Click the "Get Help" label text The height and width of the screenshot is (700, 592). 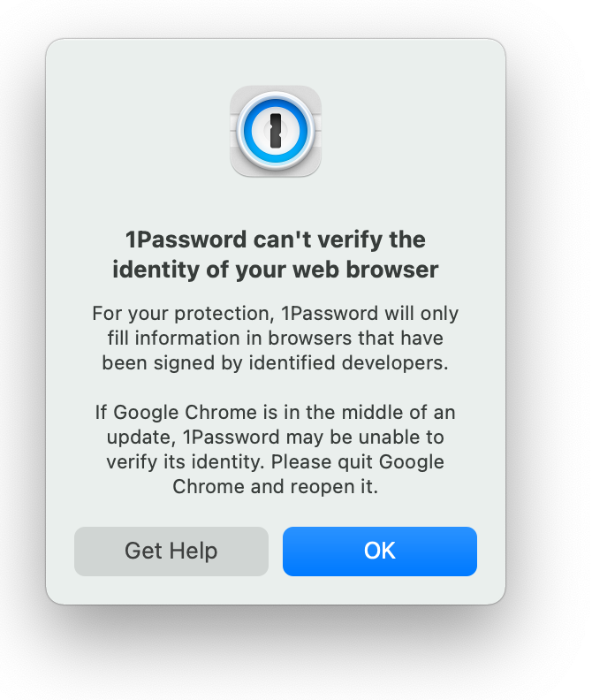[x=171, y=552]
